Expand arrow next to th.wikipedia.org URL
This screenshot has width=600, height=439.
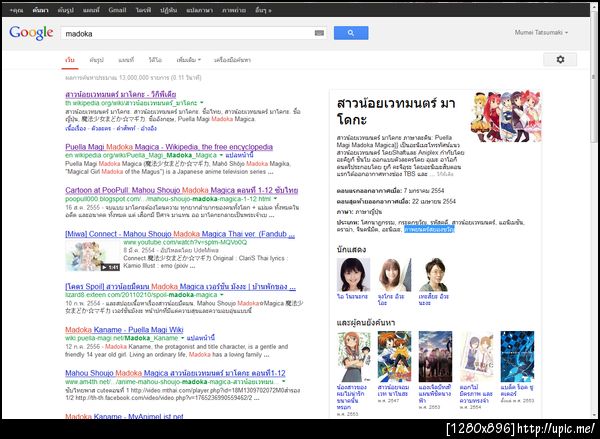(202, 103)
